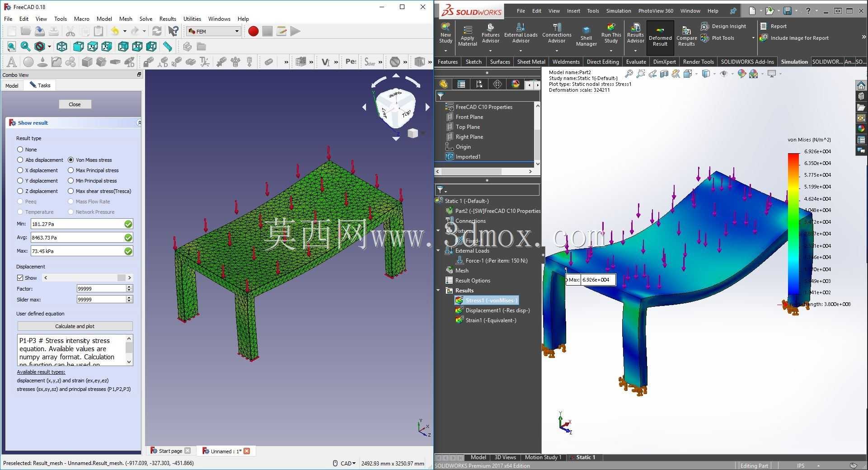Viewport: 868px width, 470px height.
Task: Select the Von Mises stress radio button
Action: tap(70, 160)
